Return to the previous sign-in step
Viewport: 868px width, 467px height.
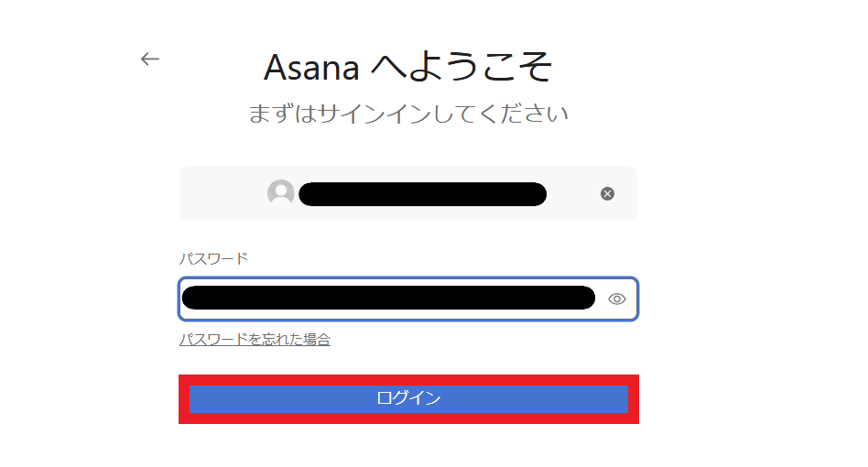(150, 59)
